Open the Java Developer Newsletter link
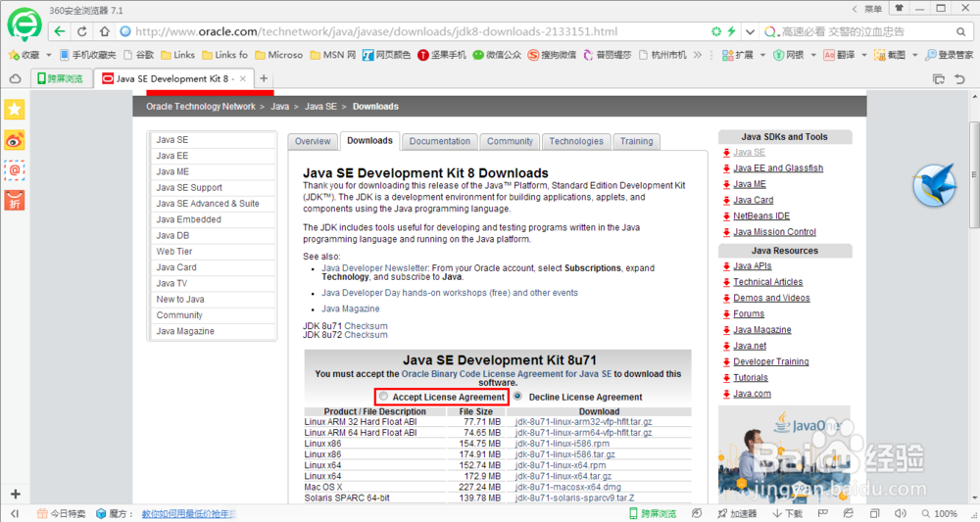Viewport: 980px width, 522px height. [x=375, y=268]
